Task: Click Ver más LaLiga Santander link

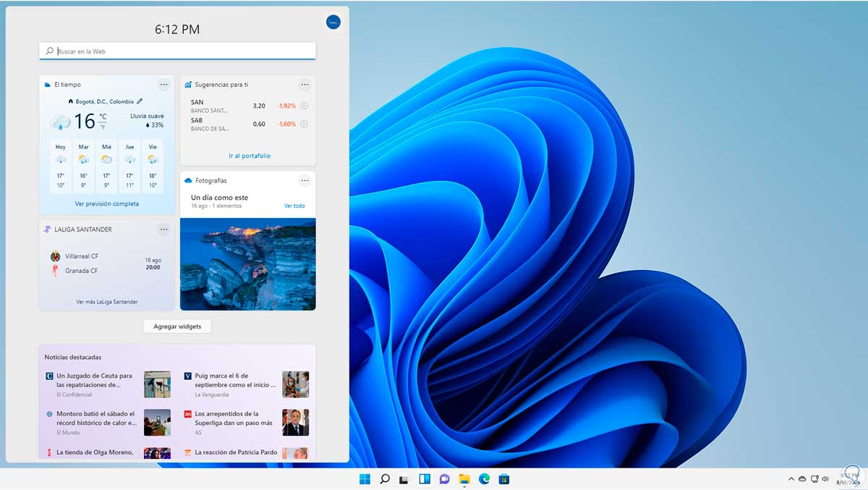Action: pos(107,302)
